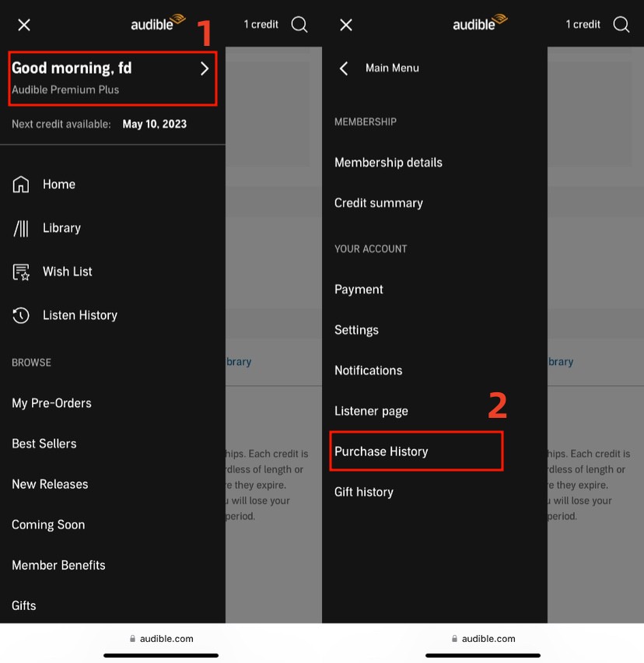Screen dimensions: 644x663
Task: Tap the search magnifier in left screen
Action: click(x=299, y=25)
